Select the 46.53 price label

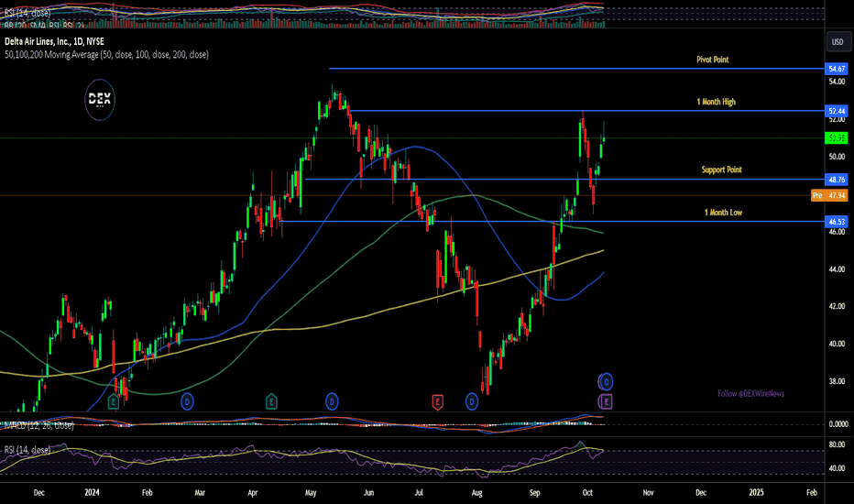[x=837, y=222]
